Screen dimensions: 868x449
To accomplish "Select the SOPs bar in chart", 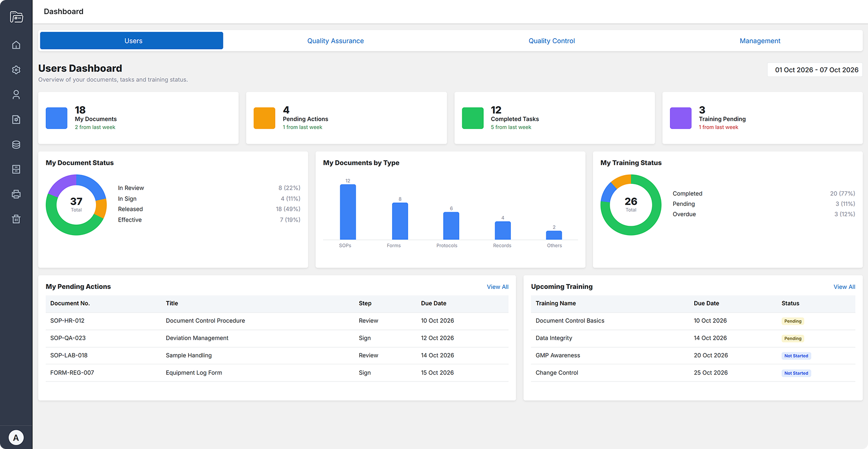I will coord(348,212).
